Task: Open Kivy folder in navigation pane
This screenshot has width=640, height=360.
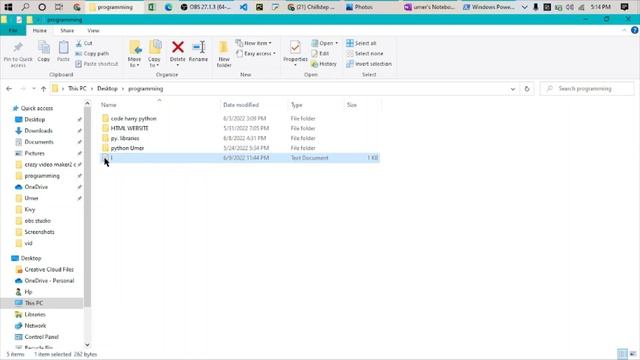Action: [30, 209]
